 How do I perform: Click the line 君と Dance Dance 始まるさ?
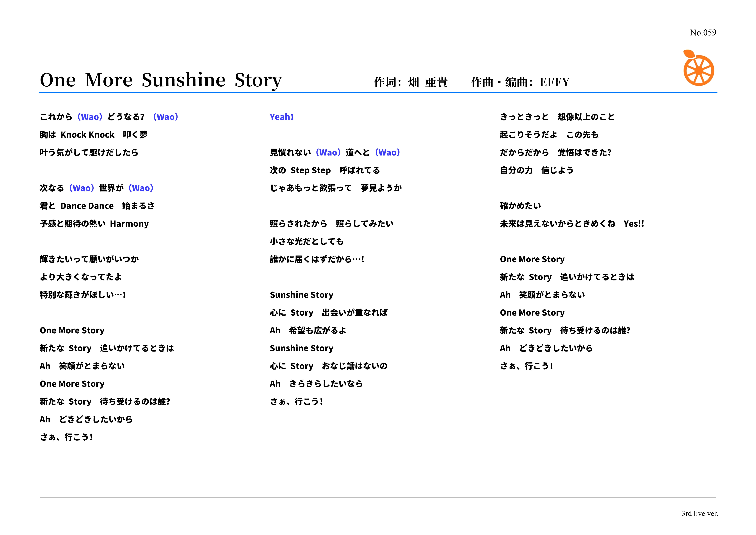pyautogui.click(x=97, y=206)
